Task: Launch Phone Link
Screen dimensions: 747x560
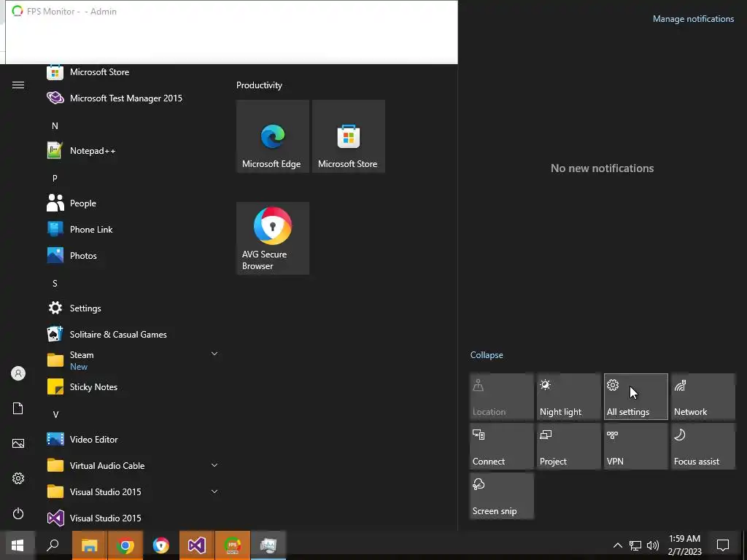Action: coord(133,230)
